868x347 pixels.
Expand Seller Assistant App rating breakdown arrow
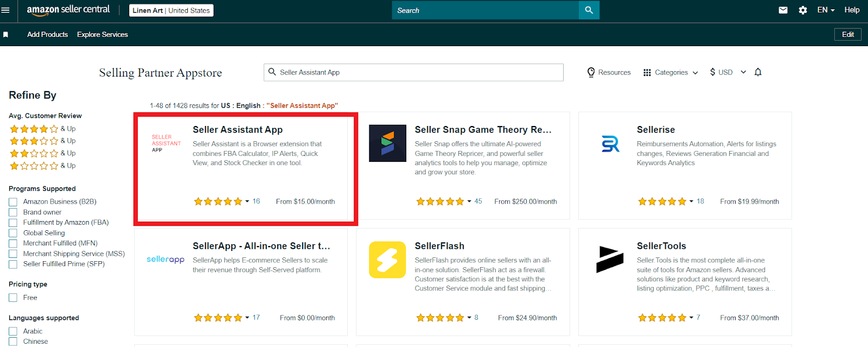pyautogui.click(x=247, y=201)
